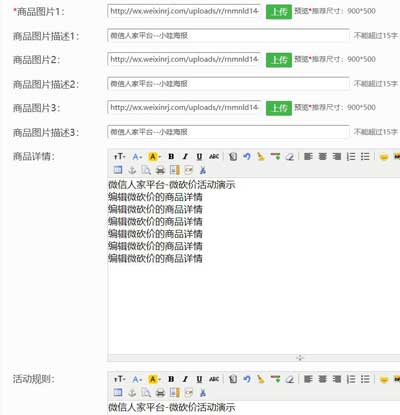This screenshot has width=400, height=415.
Task: Click scissors cut icon in 商品详情 editor
Action: [203, 170]
